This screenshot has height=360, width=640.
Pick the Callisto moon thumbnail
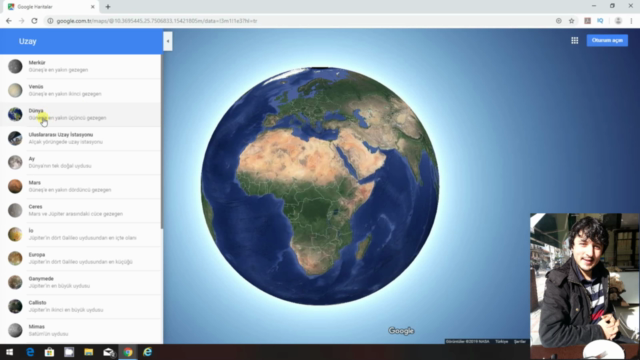(15, 306)
